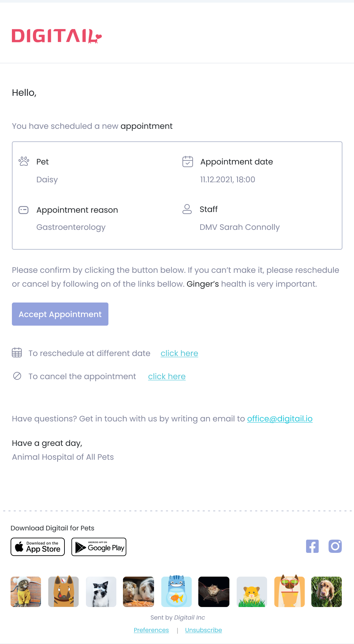This screenshot has width=354, height=644.
Task: Click the cancel appointment "click here" link
Action: [167, 376]
